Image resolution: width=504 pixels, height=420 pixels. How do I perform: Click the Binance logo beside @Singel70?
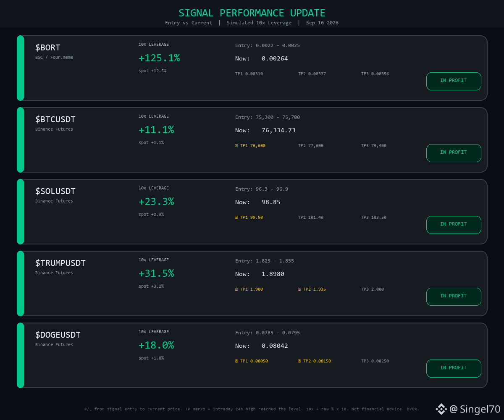point(441,409)
